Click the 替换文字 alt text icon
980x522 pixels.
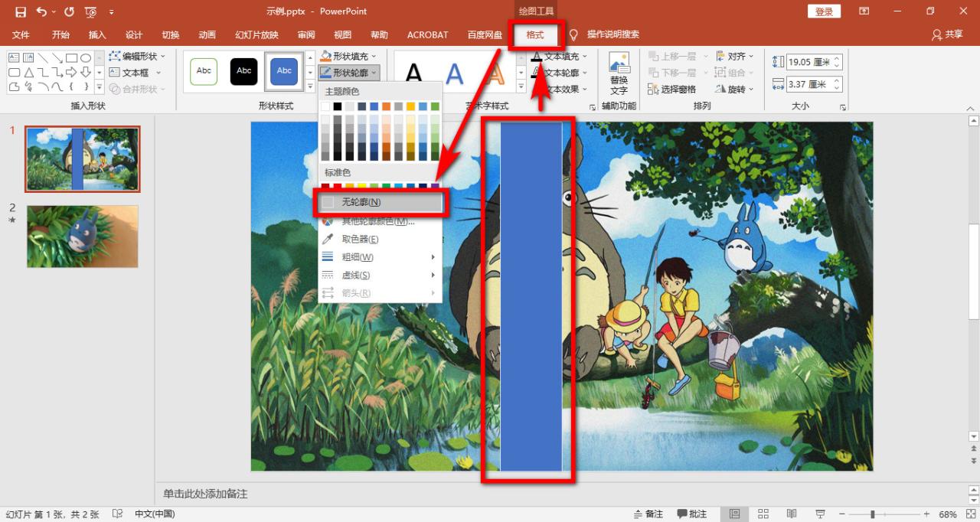point(619,73)
